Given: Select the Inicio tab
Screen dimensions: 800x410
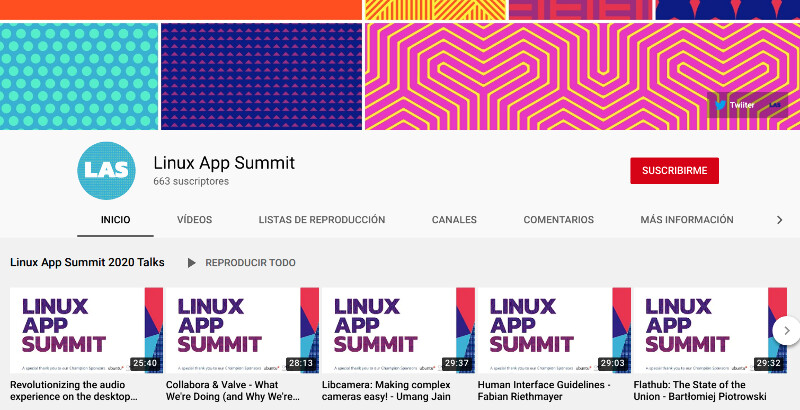Looking at the screenshot, I should pos(116,220).
